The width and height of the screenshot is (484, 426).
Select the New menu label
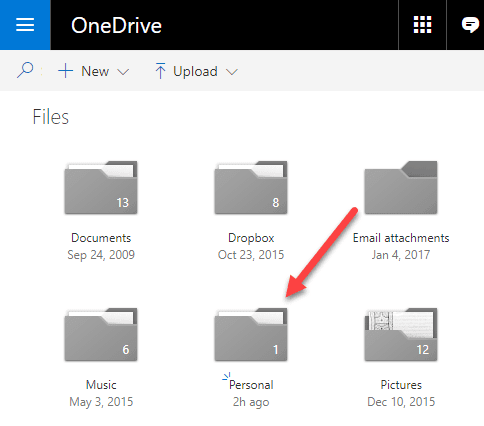pyautogui.click(x=95, y=71)
